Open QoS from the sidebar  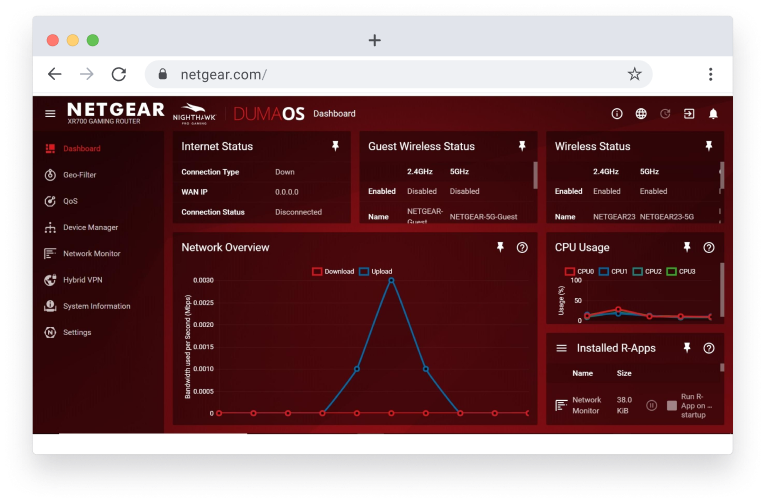(x=70, y=201)
